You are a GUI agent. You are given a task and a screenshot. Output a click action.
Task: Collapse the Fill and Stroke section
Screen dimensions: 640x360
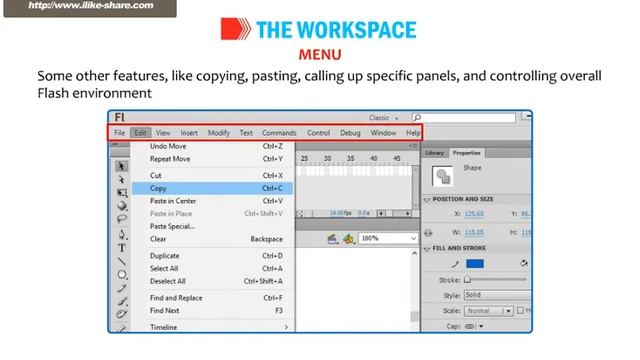point(427,249)
